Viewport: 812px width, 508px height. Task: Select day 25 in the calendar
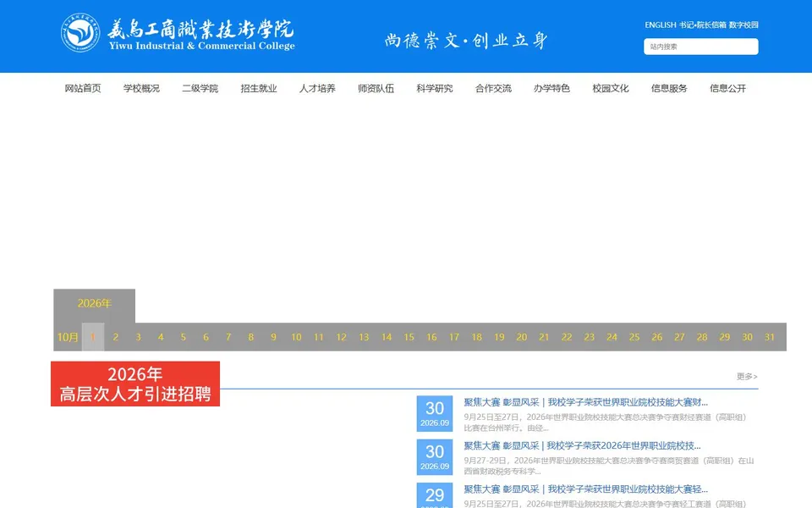click(634, 337)
